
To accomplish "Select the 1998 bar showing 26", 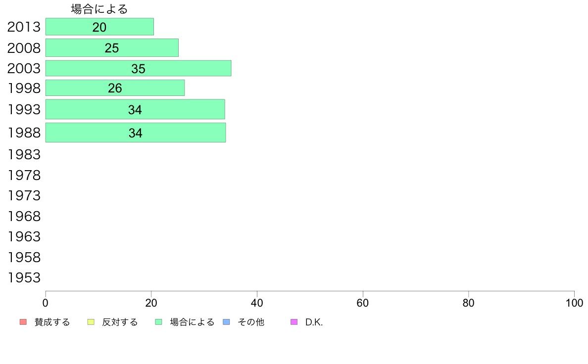I will point(115,88).
